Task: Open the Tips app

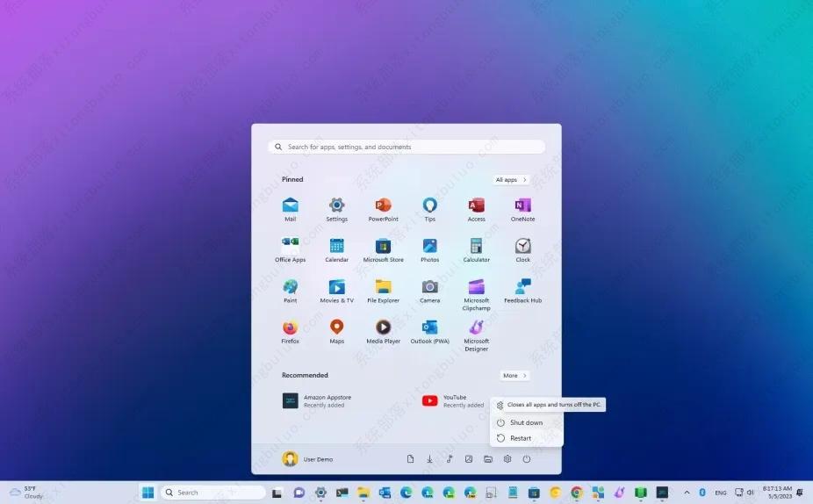Action: tap(430, 210)
